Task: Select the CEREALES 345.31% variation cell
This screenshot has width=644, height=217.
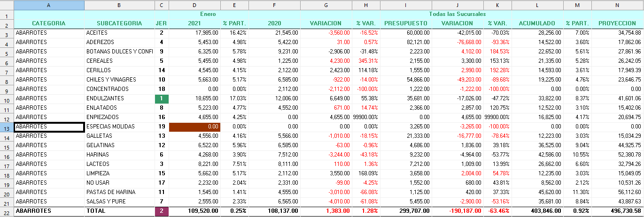Action: tap(366, 61)
